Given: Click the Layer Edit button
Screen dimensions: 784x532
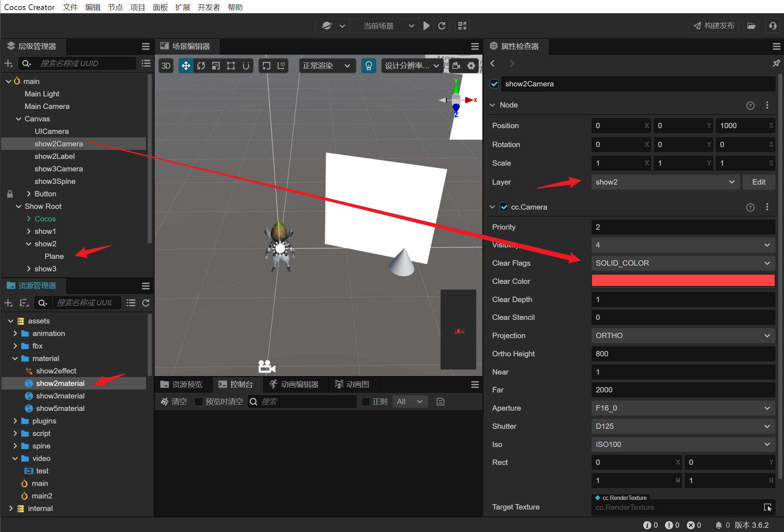Looking at the screenshot, I should tap(759, 182).
